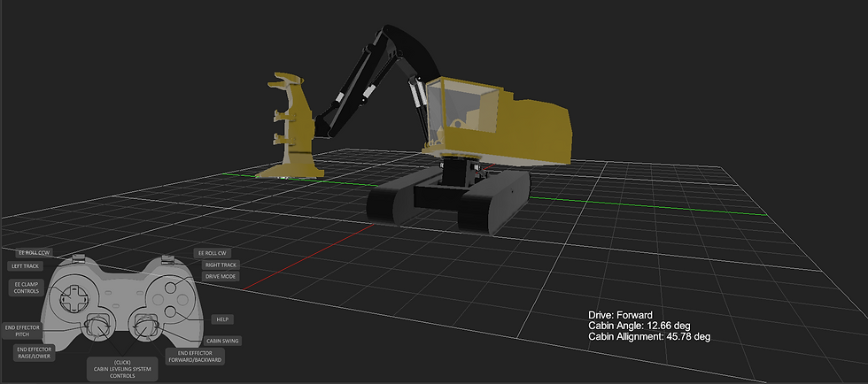Click the gamepad's right analog stick

click(x=145, y=327)
